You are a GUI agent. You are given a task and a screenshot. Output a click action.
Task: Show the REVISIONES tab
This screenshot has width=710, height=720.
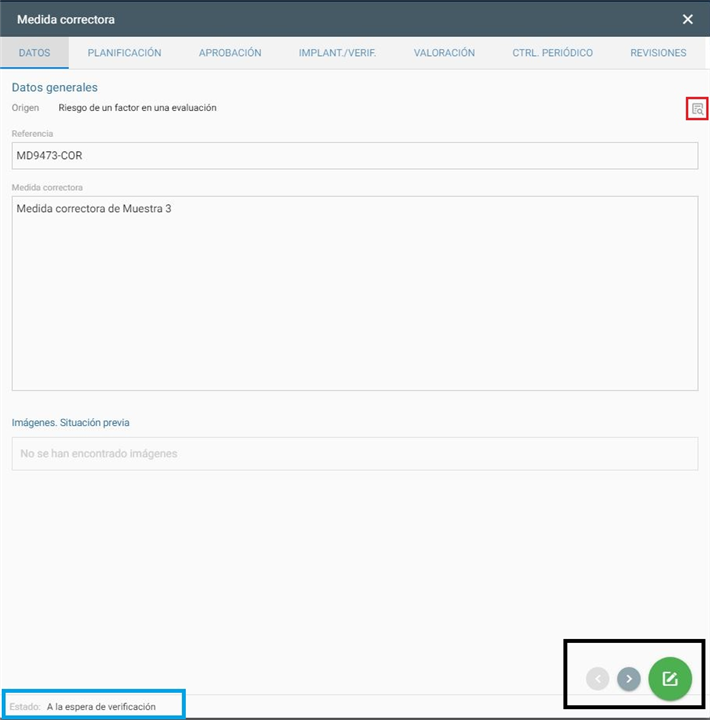point(658,53)
